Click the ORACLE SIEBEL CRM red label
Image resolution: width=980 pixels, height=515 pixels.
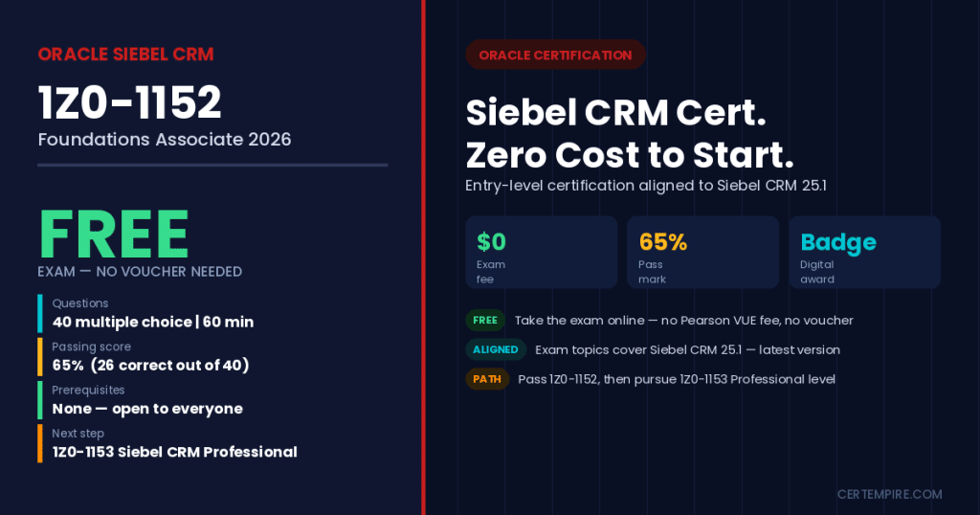click(125, 55)
